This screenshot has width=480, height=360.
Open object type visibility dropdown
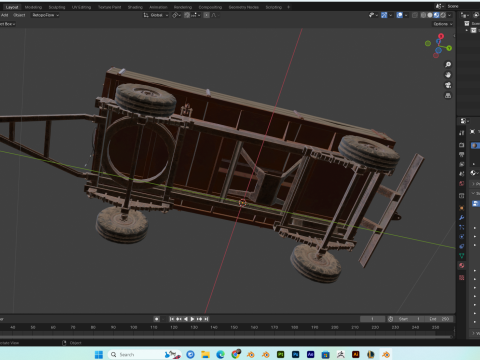tap(373, 15)
